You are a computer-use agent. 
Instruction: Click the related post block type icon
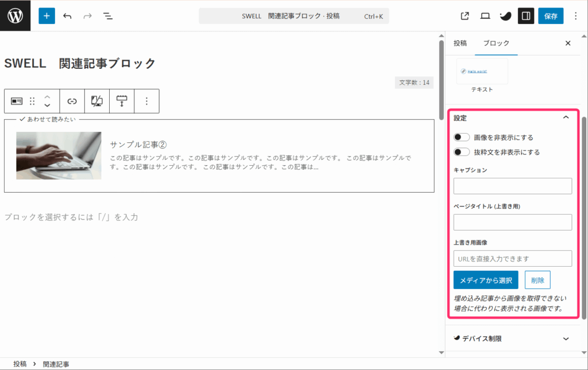(17, 101)
